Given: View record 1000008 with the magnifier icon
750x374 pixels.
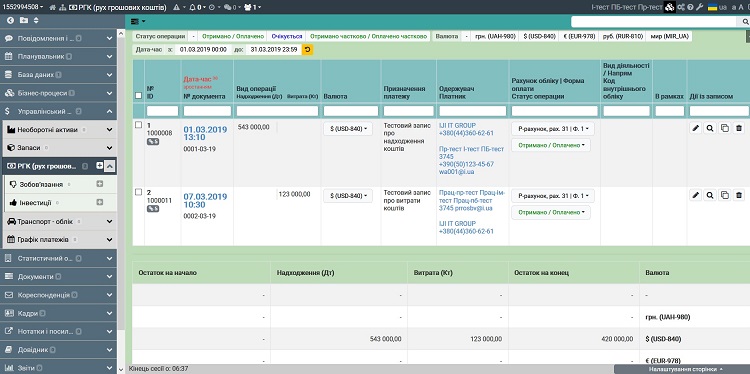Looking at the screenshot, I should click(710, 128).
